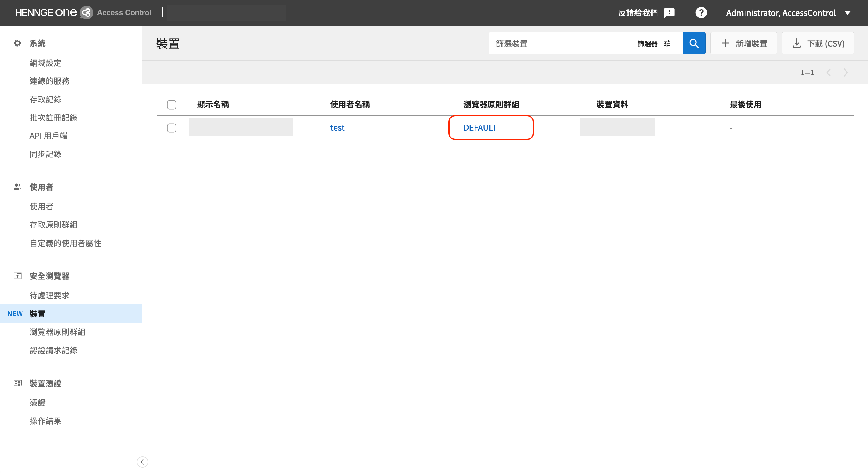Click the people icon beside 使用者
868x474 pixels.
(17, 187)
